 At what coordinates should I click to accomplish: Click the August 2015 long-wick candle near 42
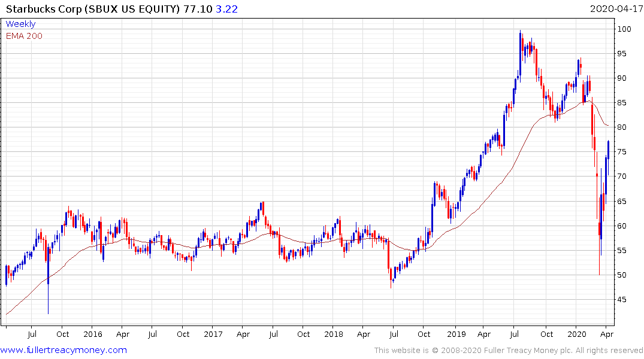pos(48,279)
